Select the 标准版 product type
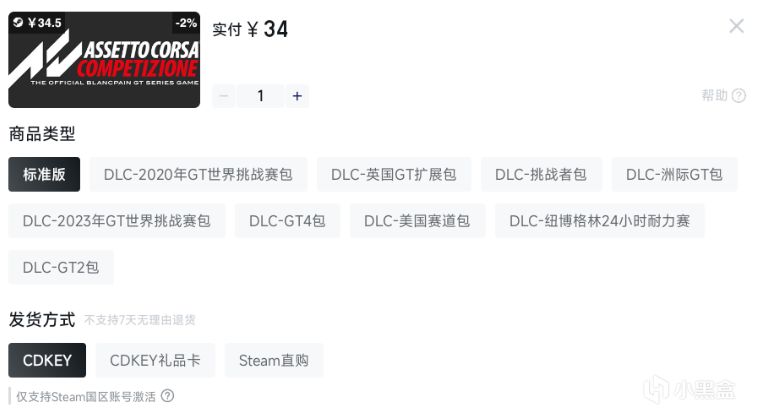The width and height of the screenshot is (757, 415). [x=44, y=174]
